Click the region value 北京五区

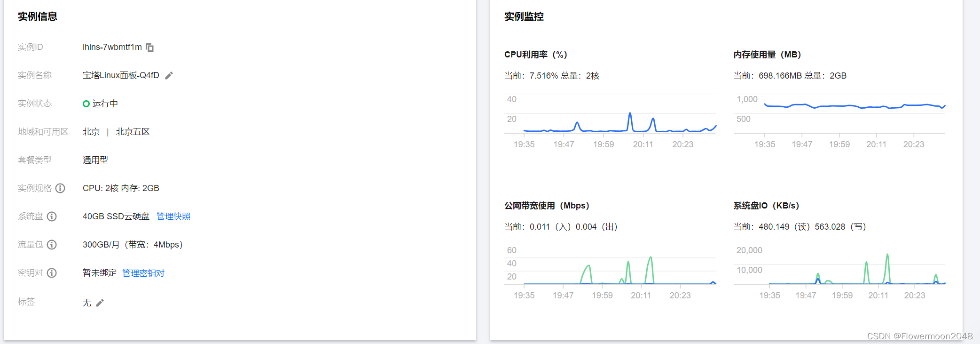click(133, 132)
